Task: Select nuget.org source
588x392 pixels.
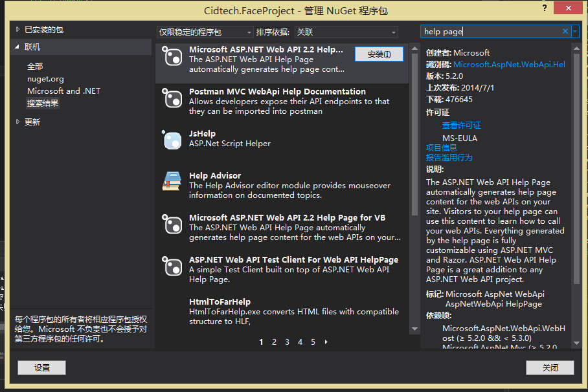Action: coord(45,79)
